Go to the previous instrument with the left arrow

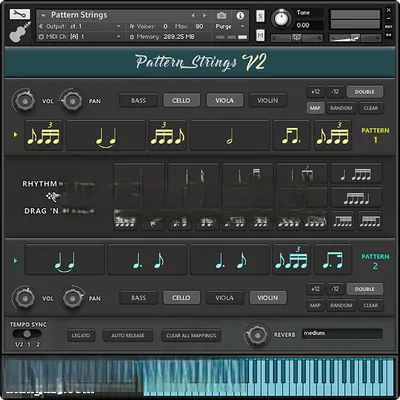click(x=193, y=15)
